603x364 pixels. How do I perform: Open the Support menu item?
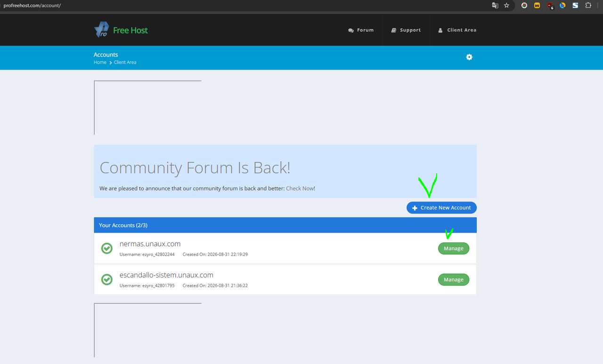[x=406, y=30]
